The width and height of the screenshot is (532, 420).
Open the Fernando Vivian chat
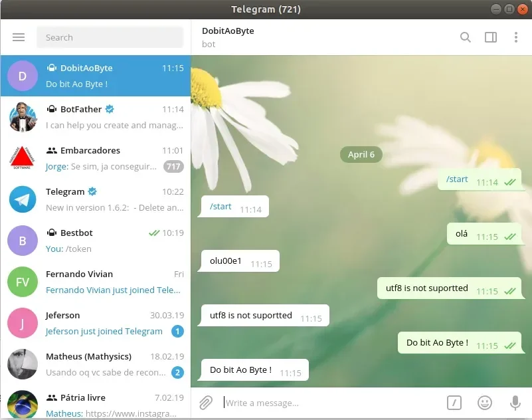[96, 282]
